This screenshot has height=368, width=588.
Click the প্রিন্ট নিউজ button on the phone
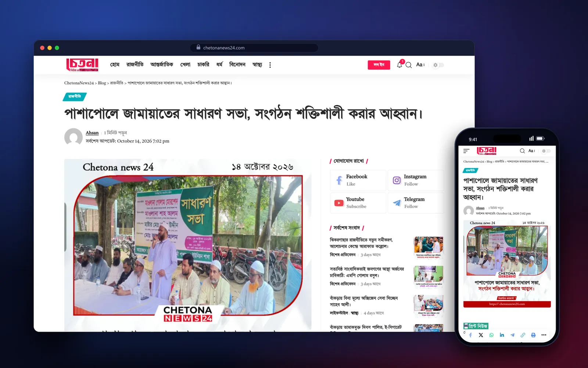coord(476,326)
